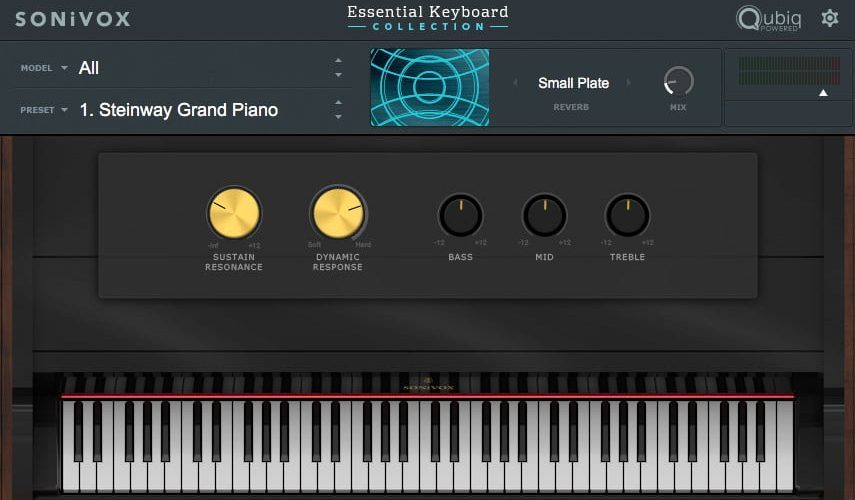Click the TREBLE EQ knob
Viewport: 855px width, 500px height.
(x=627, y=215)
